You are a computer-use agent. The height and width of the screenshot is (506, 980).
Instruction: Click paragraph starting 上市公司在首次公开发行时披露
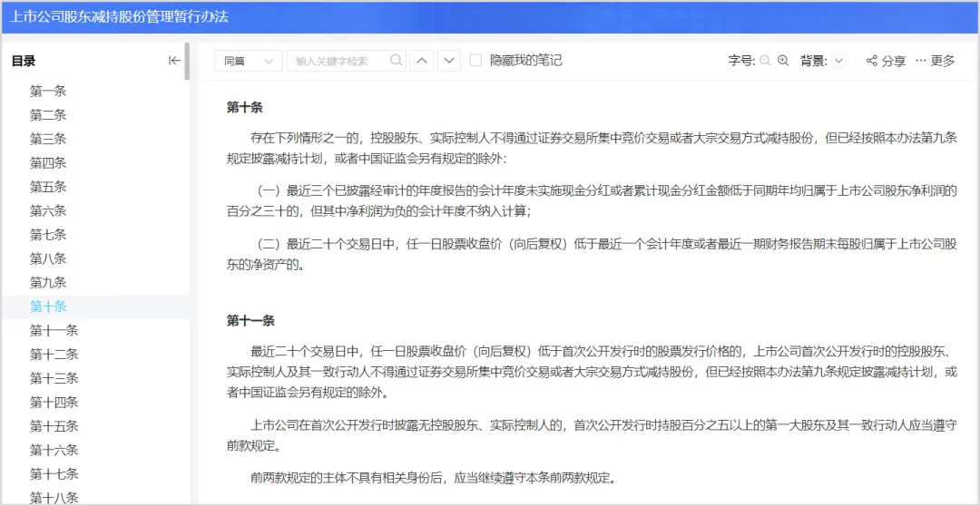pyautogui.click(x=592, y=435)
